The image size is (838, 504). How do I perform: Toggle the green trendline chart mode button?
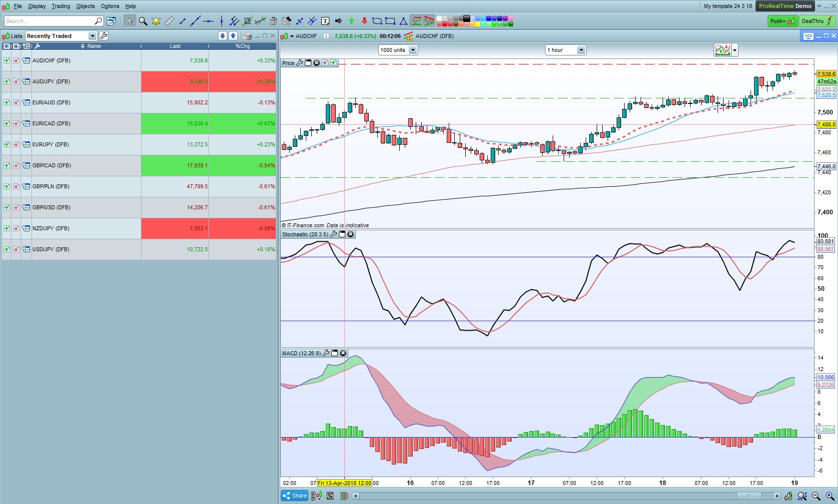[416, 21]
